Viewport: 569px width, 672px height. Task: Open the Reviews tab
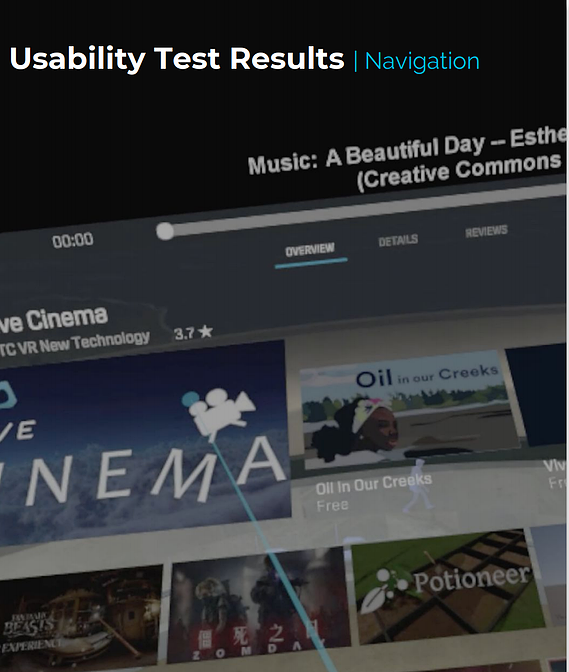pos(486,231)
